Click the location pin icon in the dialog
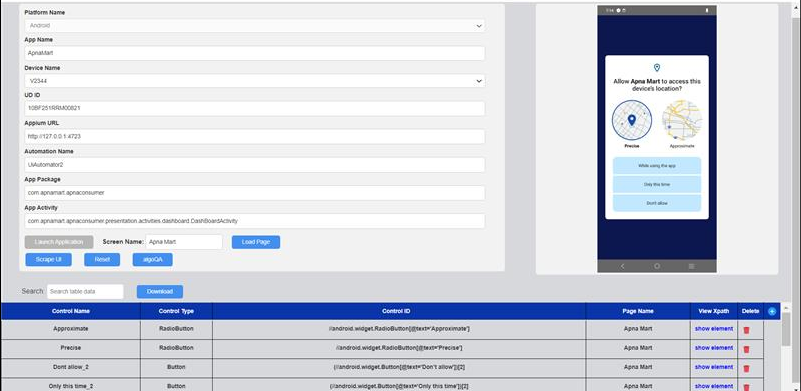The image size is (801, 391). click(657, 67)
